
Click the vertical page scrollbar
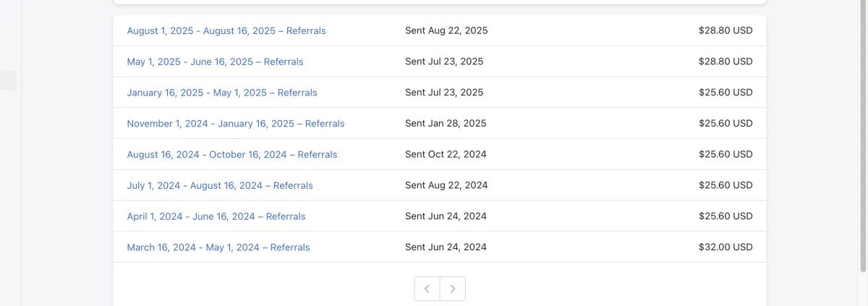pyautogui.click(x=862, y=137)
